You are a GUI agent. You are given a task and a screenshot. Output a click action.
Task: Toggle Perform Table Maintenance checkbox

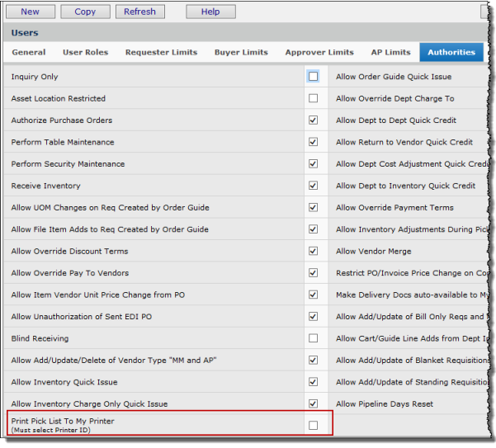313,142
